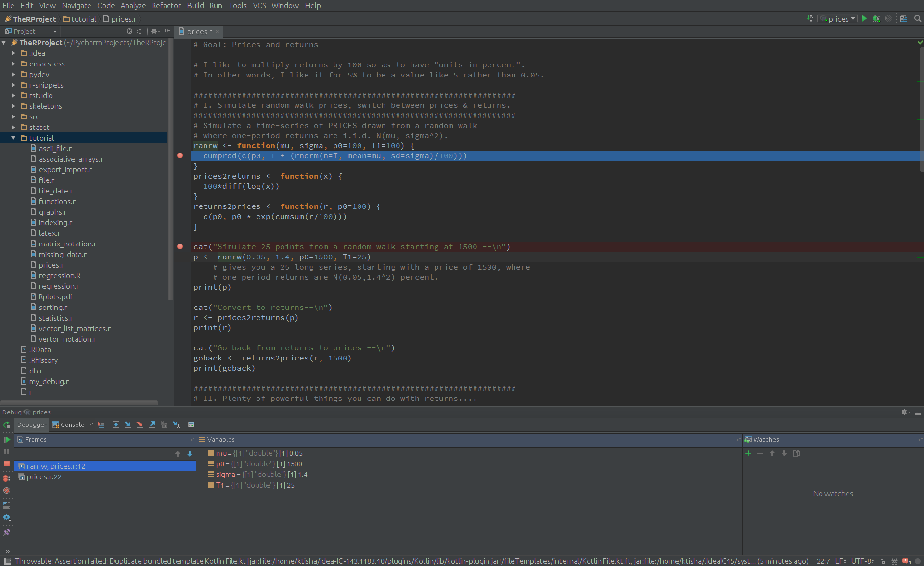Select prices.r:22 stack frame
The image size is (924, 566).
(x=44, y=477)
